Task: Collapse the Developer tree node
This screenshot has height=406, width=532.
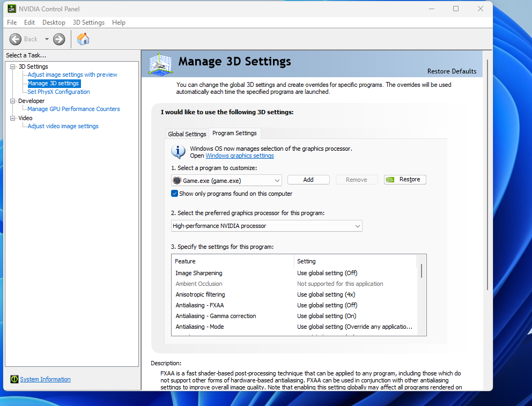Action: (x=12, y=101)
